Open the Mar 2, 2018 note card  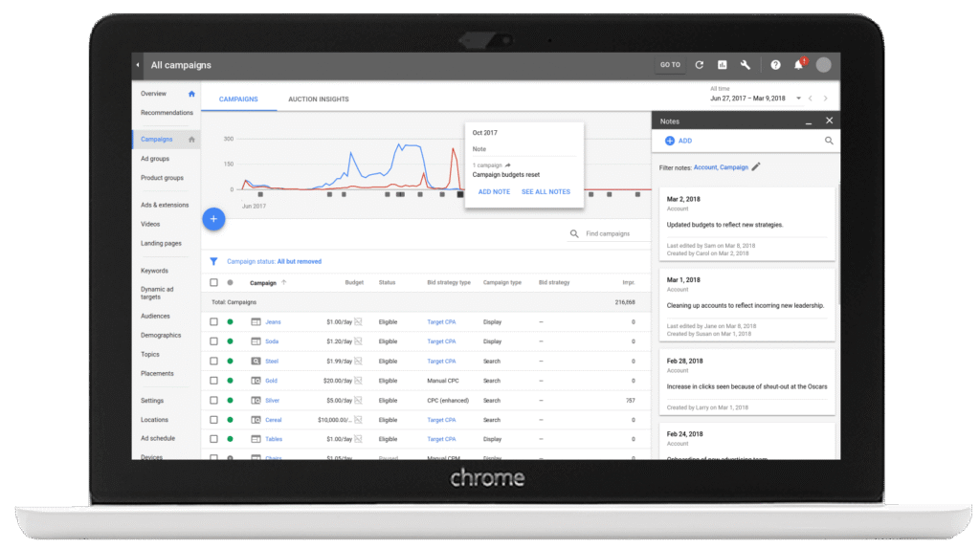pos(746,224)
